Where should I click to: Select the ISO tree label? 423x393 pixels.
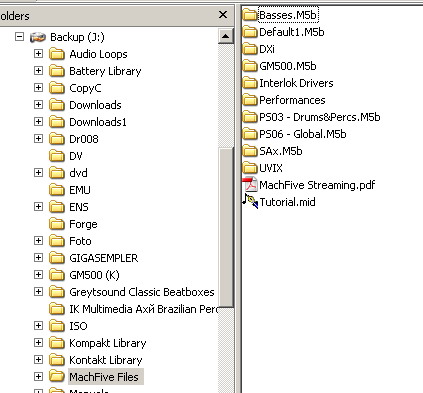78,326
